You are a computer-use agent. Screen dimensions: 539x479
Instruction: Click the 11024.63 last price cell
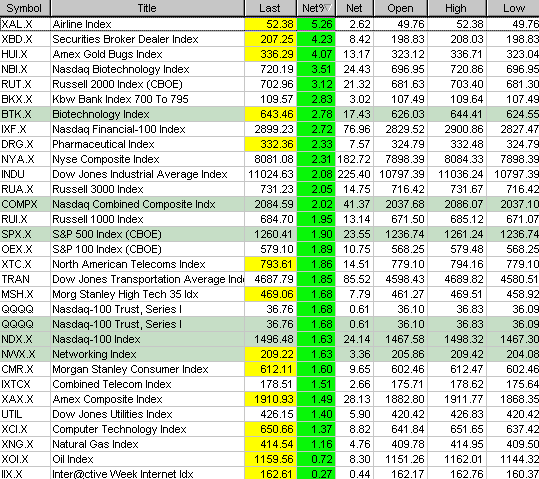coord(270,174)
